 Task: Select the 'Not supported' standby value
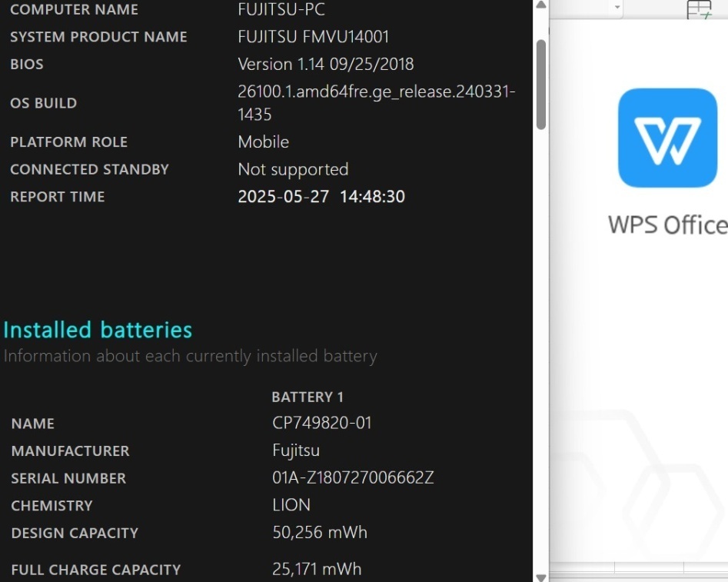pyautogui.click(x=293, y=170)
